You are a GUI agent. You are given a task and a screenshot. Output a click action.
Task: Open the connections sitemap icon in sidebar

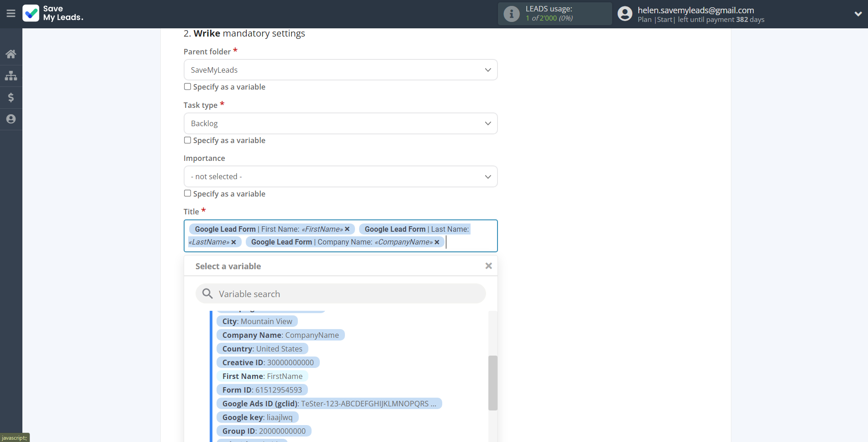coord(11,76)
